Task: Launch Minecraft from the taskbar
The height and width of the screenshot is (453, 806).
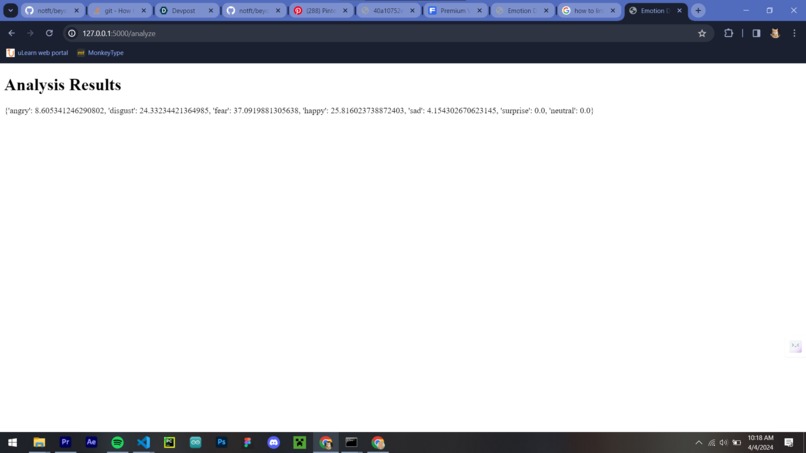Action: tap(300, 442)
